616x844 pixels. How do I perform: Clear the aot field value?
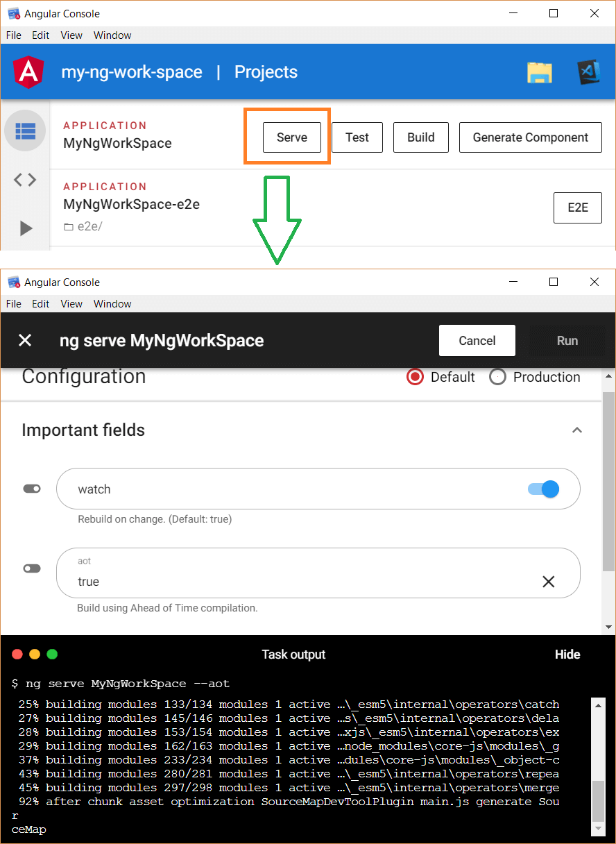point(549,582)
